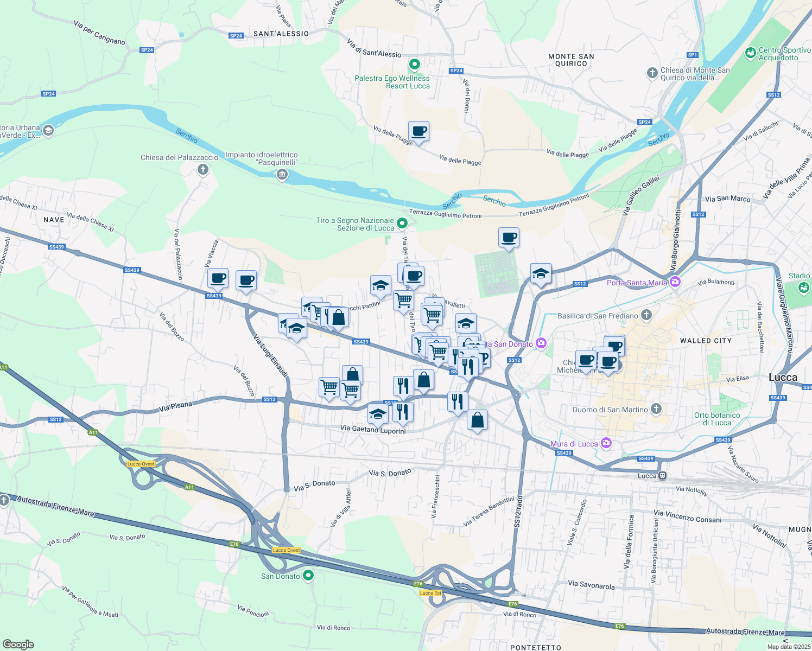The height and width of the screenshot is (651, 812).
Task: Click the graduation cap marker near Via Gaetano Luporini
Action: [x=378, y=413]
